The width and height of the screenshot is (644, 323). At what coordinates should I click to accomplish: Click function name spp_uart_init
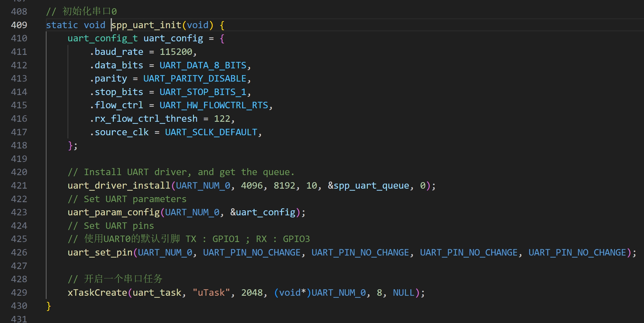point(146,25)
